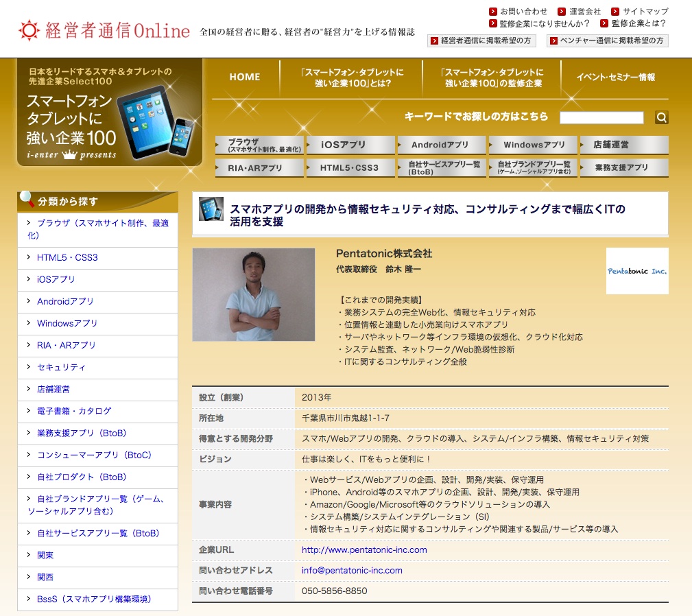Click 経営者通信に掲載希望の方 button
Viewport: 692px width, 616px height.
click(481, 40)
